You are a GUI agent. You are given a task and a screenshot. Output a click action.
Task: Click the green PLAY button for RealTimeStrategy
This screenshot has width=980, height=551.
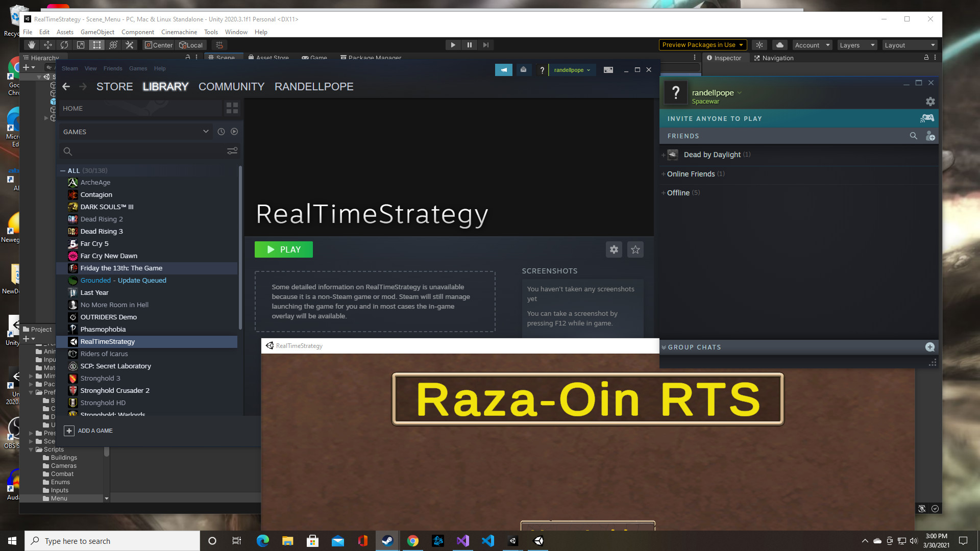(x=284, y=249)
